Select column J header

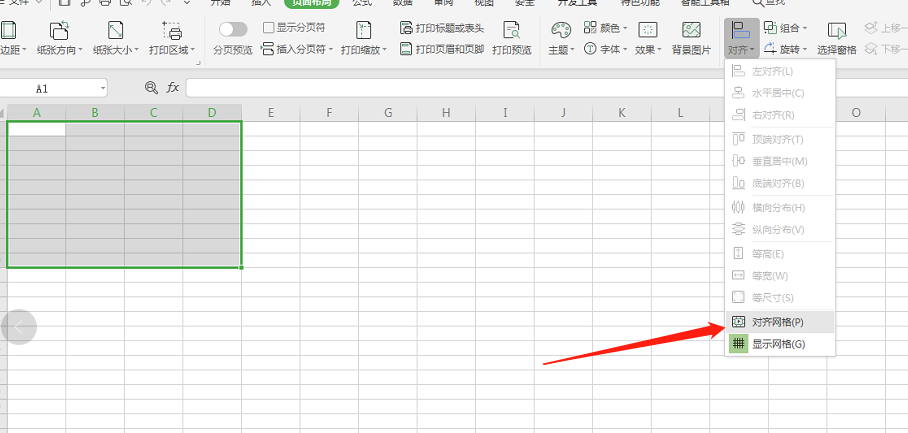tap(563, 113)
